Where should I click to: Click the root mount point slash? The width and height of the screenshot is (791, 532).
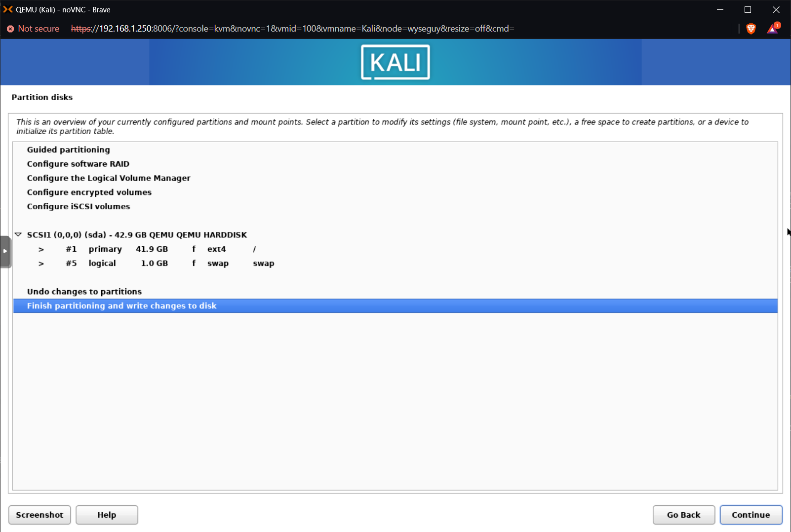click(254, 249)
